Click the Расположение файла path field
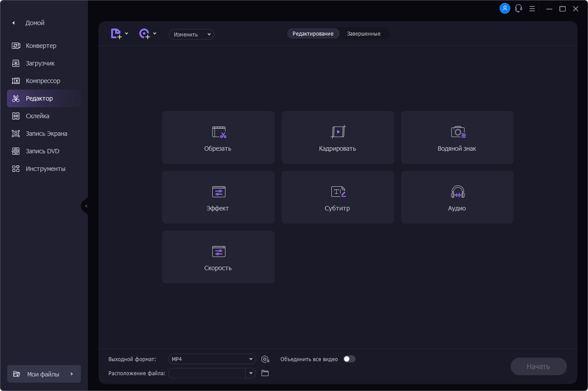 click(207, 373)
